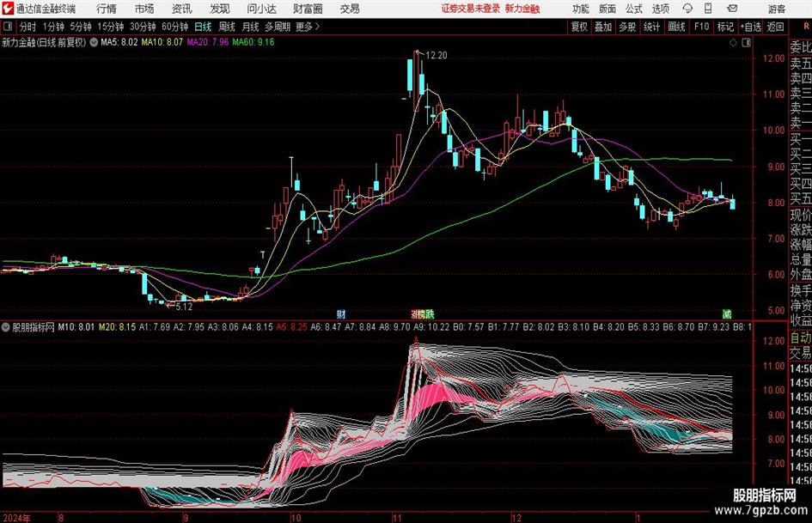Click the MA10: 8.07 value label
The image size is (812, 523).
(162, 42)
